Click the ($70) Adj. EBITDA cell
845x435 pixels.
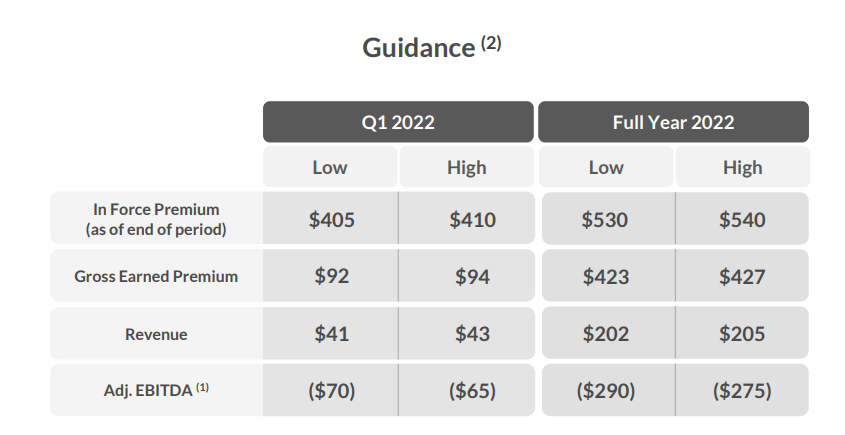pos(331,390)
